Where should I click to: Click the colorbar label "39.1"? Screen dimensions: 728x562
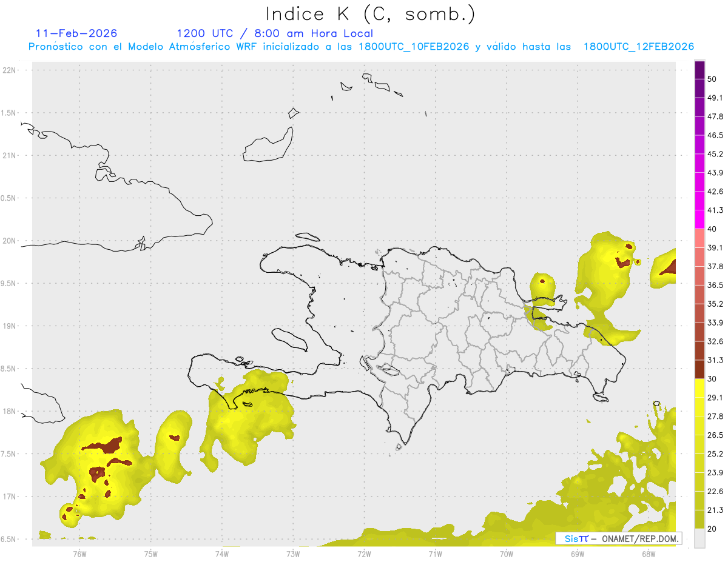coord(715,248)
